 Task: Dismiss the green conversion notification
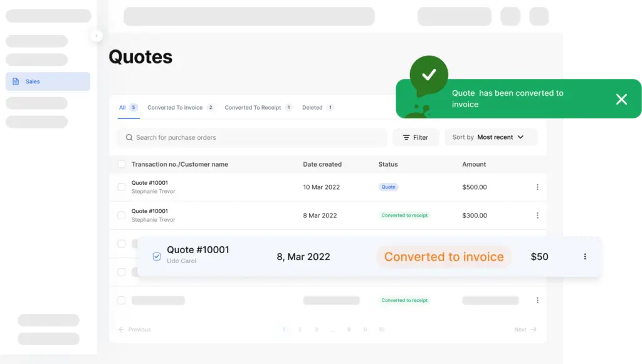[621, 99]
